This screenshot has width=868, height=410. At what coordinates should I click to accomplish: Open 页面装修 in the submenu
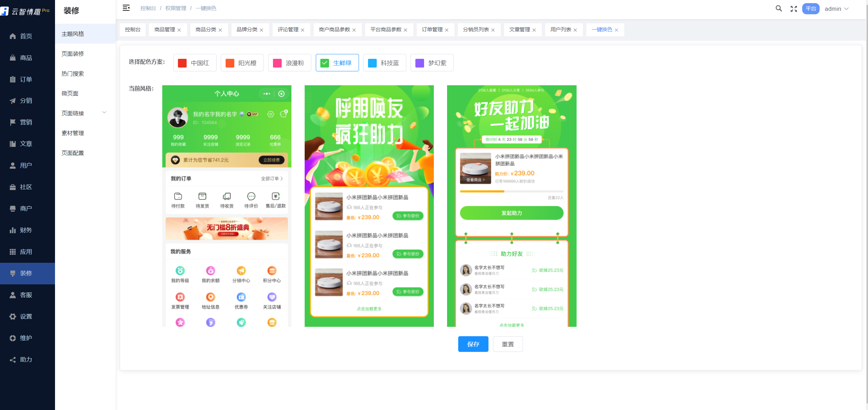pyautogui.click(x=73, y=54)
